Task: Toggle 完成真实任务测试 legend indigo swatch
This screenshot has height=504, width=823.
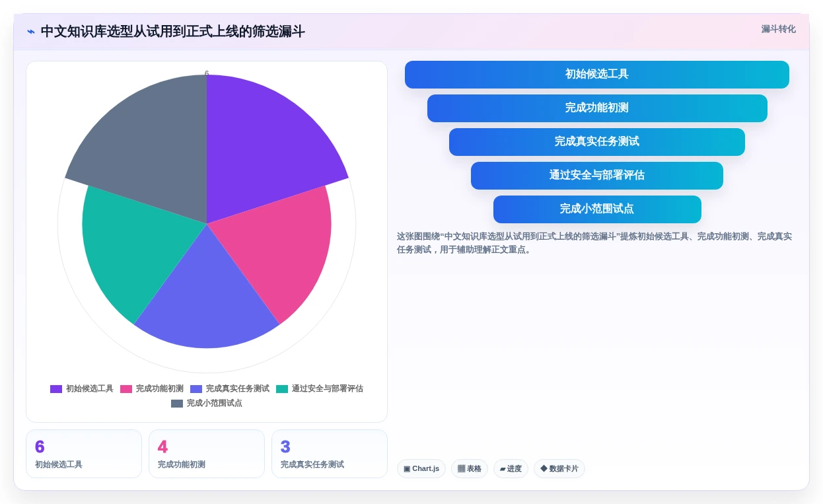Action: click(196, 389)
